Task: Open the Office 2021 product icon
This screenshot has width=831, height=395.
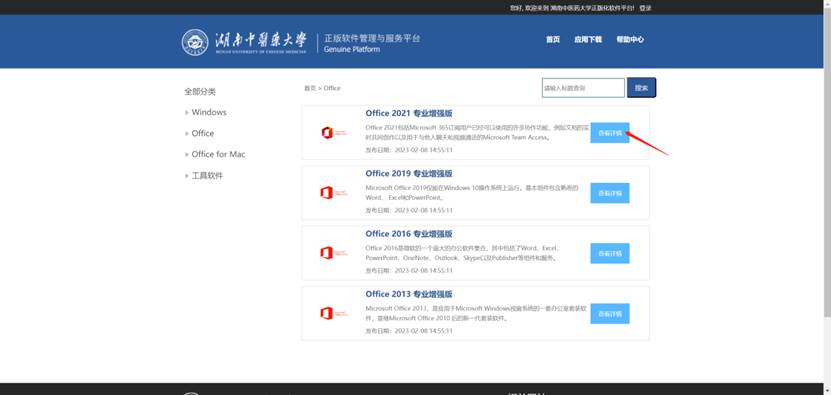Action: click(333, 133)
